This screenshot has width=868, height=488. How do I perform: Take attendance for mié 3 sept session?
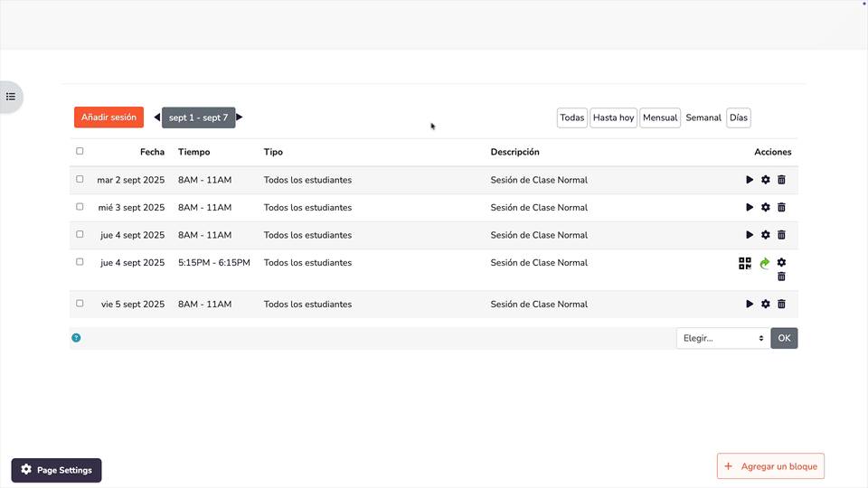749,208
